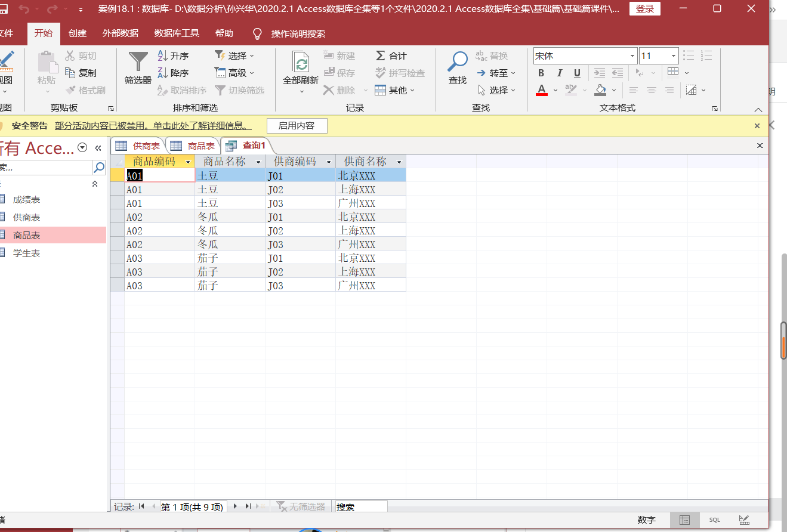
Task: Click the Totals (合计) sigma icon
Action: pos(380,55)
